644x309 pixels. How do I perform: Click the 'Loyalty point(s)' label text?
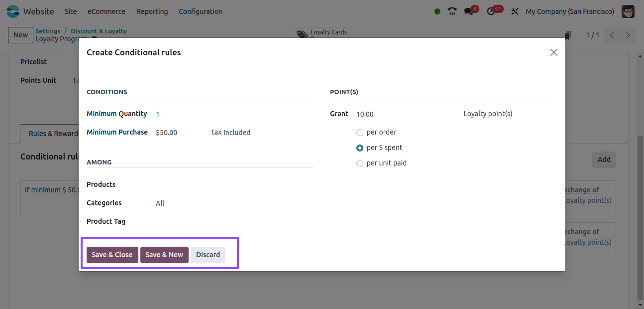[x=488, y=114]
